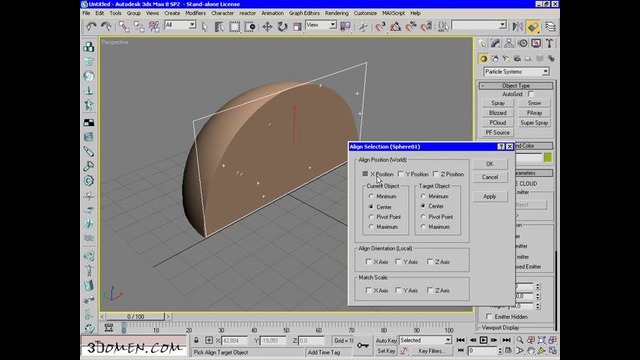Check the Y Position checkbox
This screenshot has height=360, width=640.
(401, 174)
